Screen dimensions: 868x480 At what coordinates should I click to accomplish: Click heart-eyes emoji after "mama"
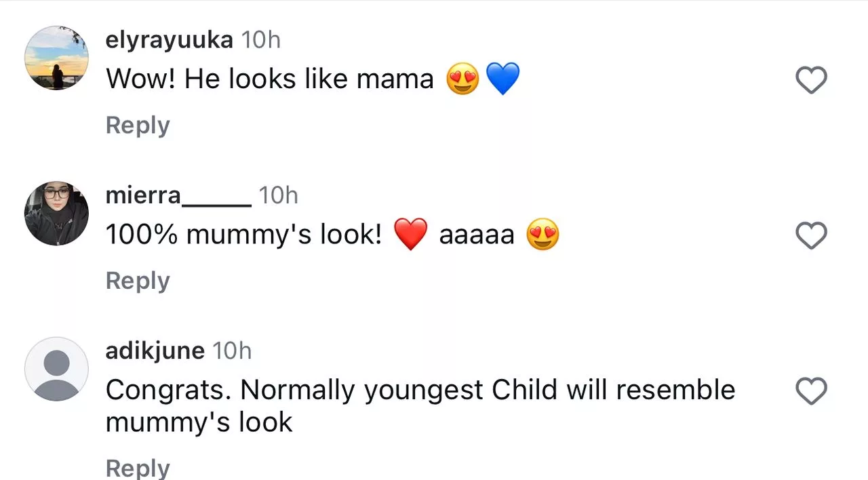tap(462, 79)
